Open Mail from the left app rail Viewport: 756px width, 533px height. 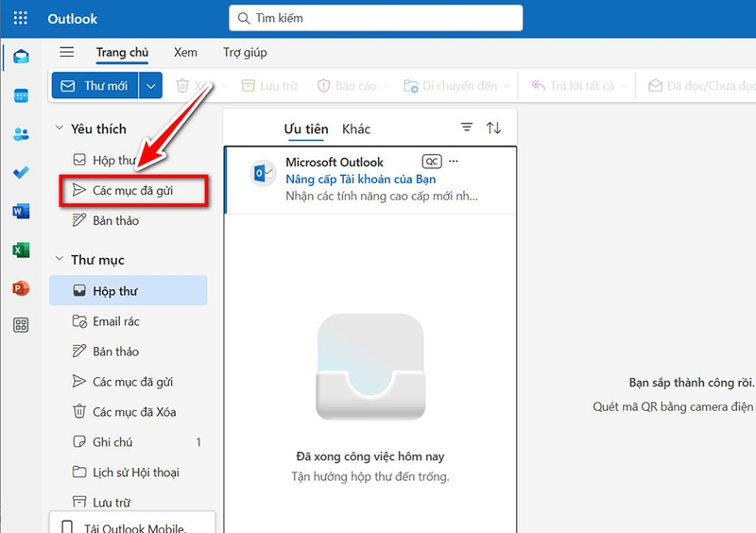point(21,57)
